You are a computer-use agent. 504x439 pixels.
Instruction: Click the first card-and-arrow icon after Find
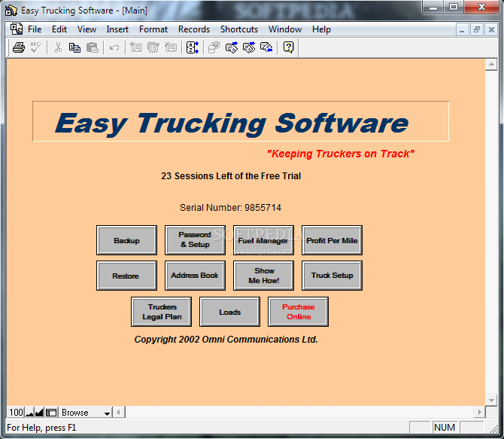(x=232, y=47)
